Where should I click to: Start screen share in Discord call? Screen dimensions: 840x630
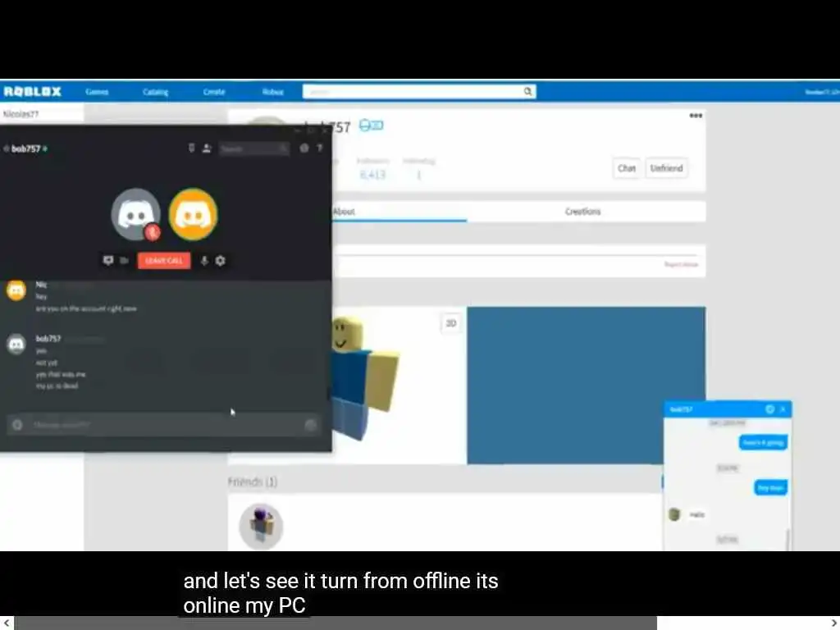pyautogui.click(x=107, y=260)
